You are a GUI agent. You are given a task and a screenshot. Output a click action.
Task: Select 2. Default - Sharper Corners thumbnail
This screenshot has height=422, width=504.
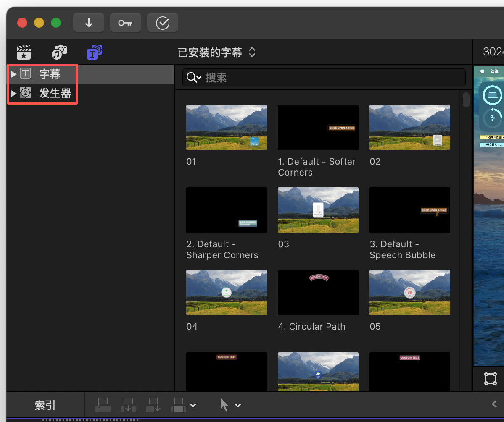[227, 210]
